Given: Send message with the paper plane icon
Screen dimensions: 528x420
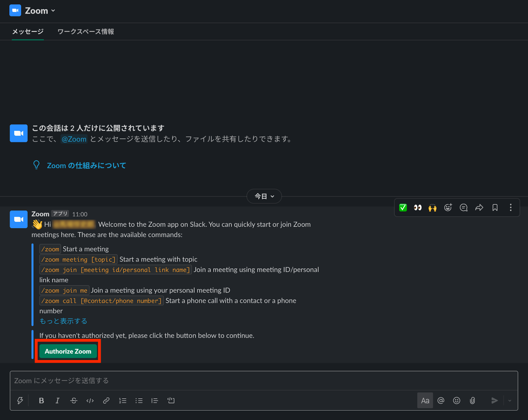Looking at the screenshot, I should (x=494, y=401).
